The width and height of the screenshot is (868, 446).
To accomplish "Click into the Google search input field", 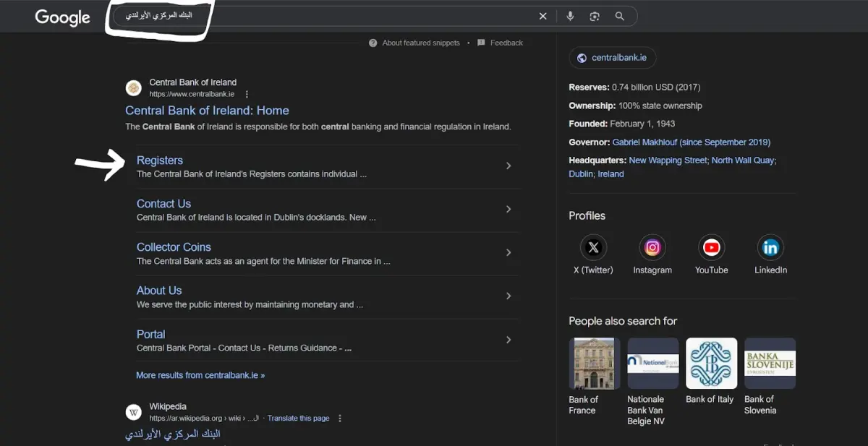I will point(325,16).
